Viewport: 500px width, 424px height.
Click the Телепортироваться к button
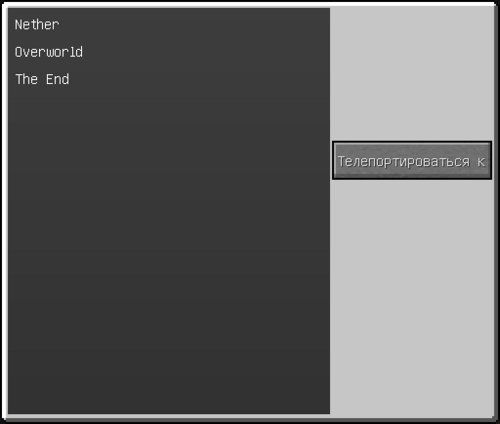coord(412,160)
